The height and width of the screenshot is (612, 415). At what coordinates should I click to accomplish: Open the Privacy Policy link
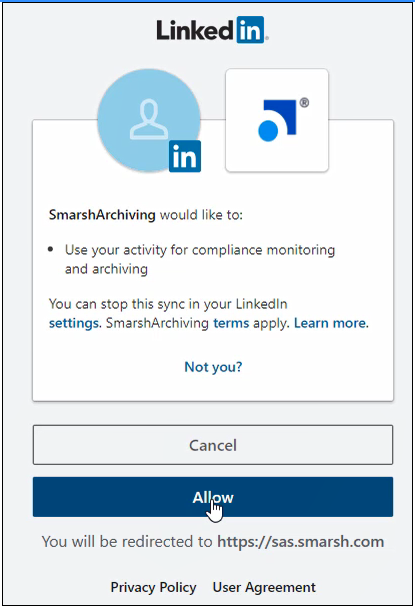click(x=153, y=587)
